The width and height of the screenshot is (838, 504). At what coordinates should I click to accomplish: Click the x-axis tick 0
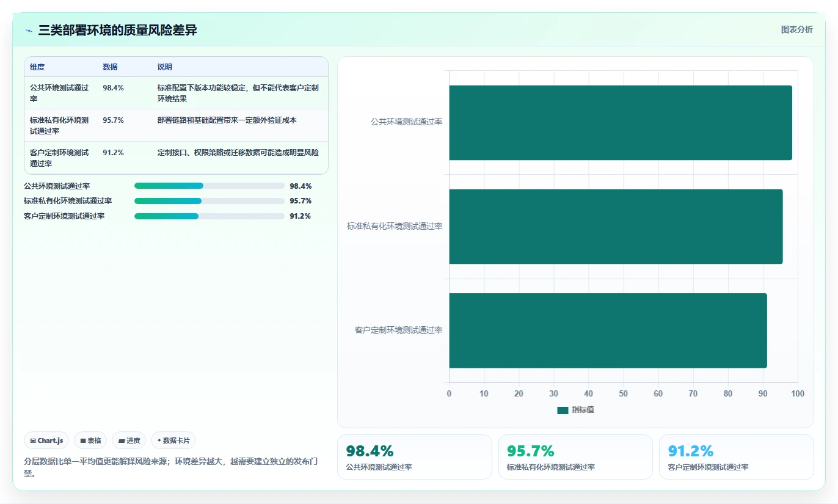click(449, 394)
